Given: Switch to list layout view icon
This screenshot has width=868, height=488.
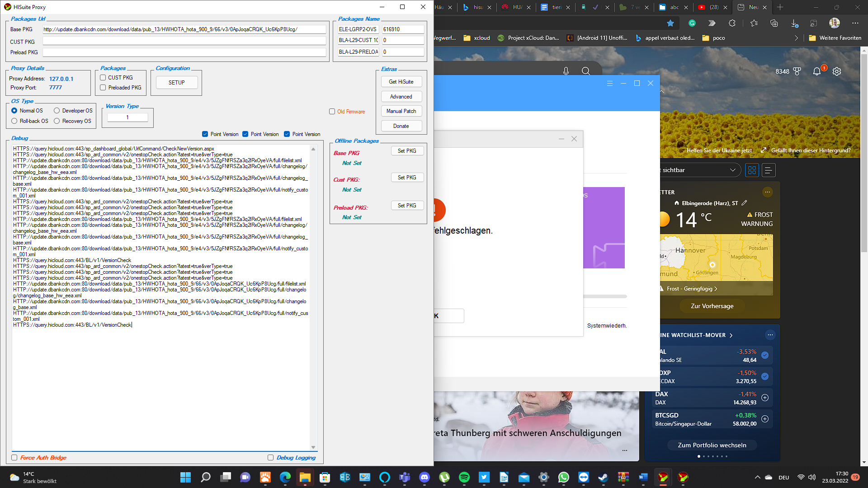Looking at the screenshot, I should (x=769, y=170).
